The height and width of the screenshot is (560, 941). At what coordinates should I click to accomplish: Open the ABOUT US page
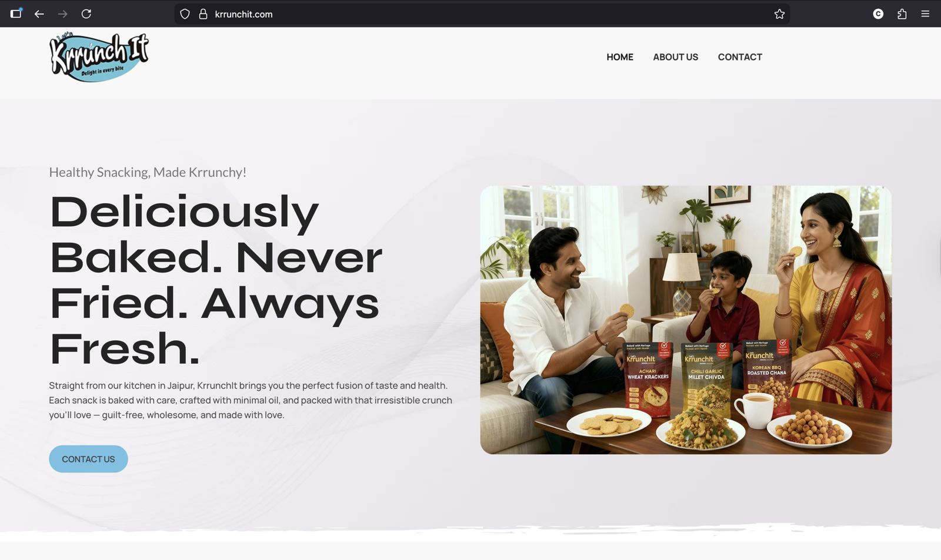click(x=675, y=57)
